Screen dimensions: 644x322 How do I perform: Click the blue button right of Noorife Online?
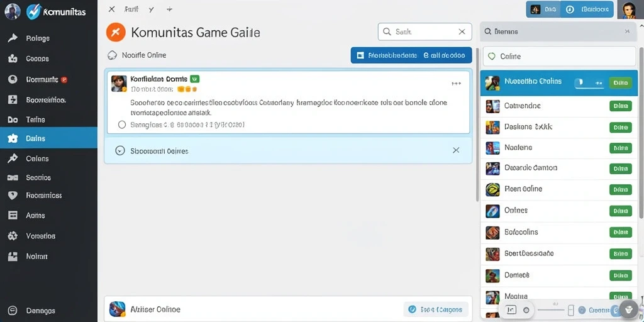[x=411, y=55]
